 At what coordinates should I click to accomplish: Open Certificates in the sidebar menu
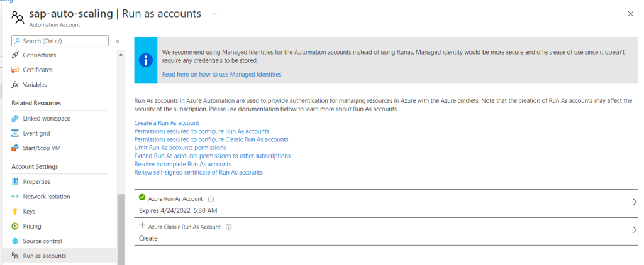(38, 70)
